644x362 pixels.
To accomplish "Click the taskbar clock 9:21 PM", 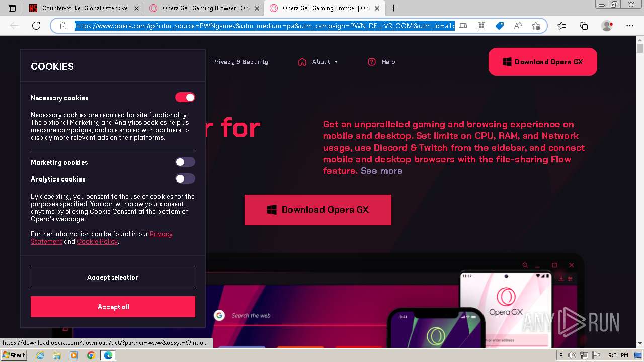I will tap(618, 355).
